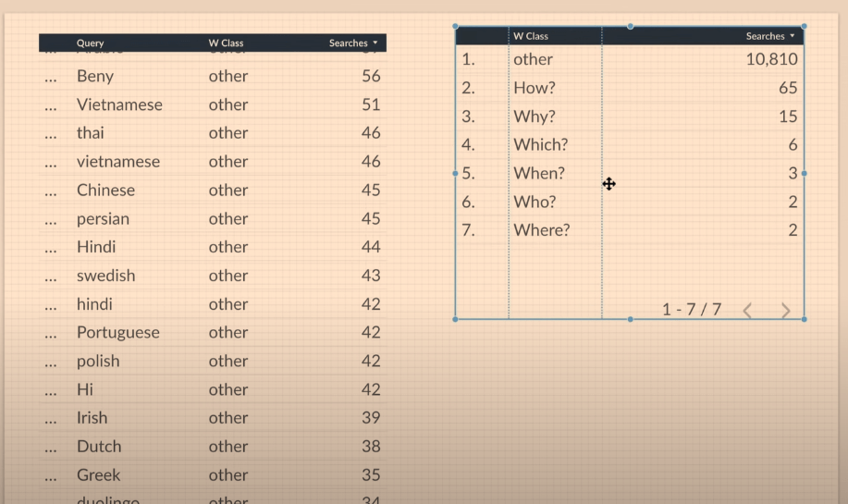Click the sort arrow beside Searches in the selected table
The image size is (848, 504).
click(793, 36)
